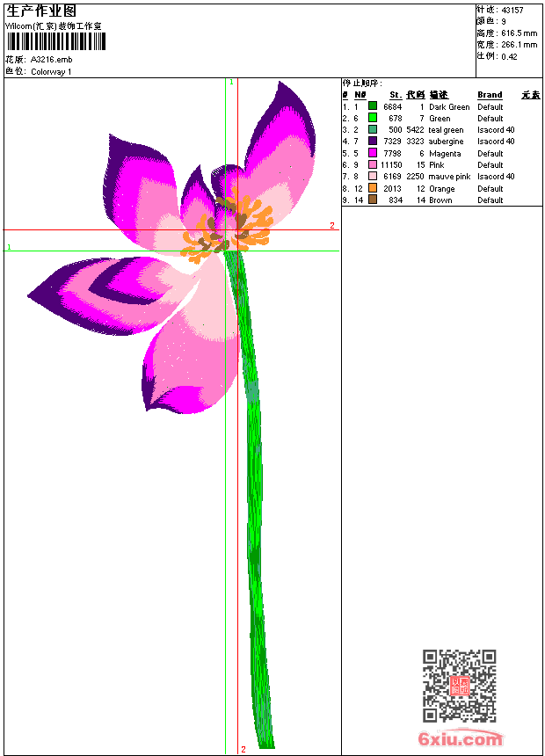Click the stitch count value 43157
This screenshot has height=756, width=545.
point(512,11)
